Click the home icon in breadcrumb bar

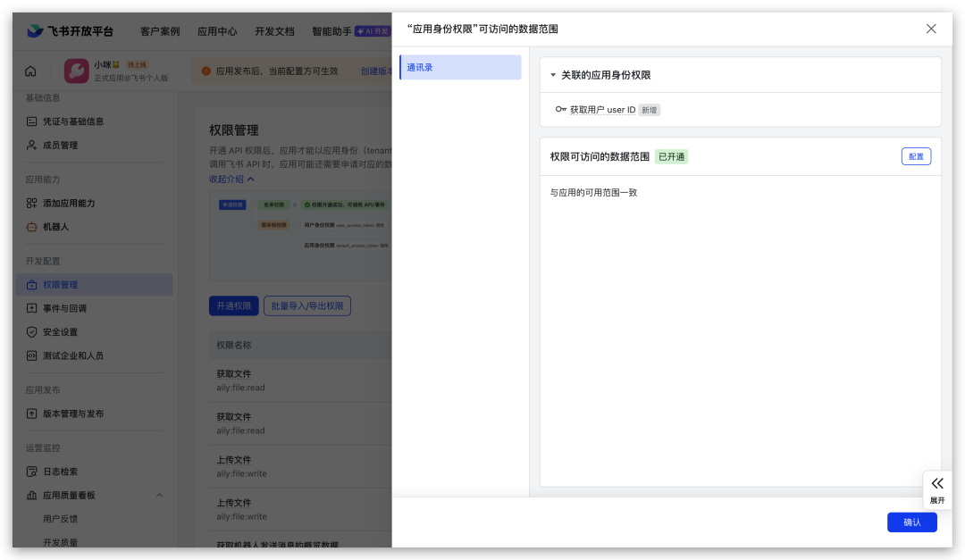click(31, 71)
